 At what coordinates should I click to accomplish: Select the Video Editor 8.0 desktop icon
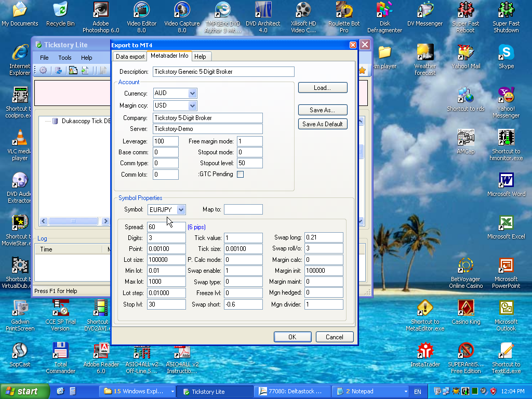(x=141, y=17)
